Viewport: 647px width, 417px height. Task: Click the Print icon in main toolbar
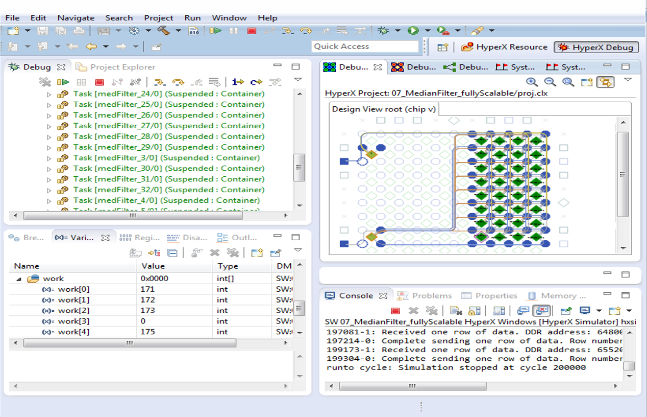(79, 31)
